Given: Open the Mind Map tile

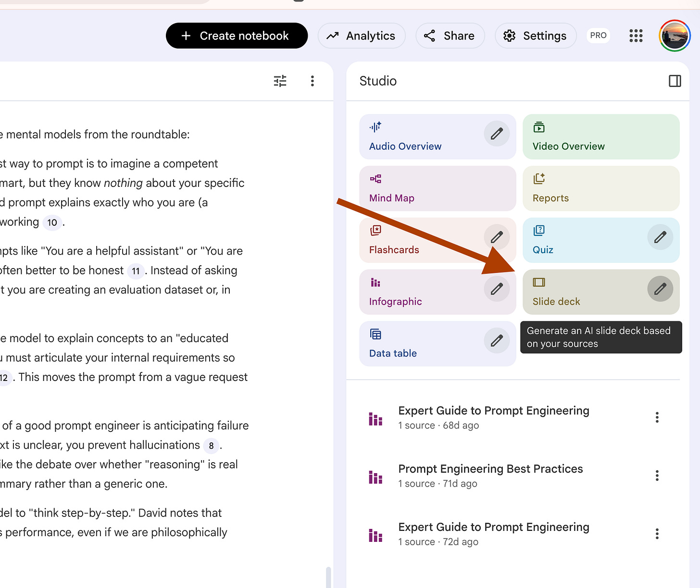Looking at the screenshot, I should click(437, 188).
